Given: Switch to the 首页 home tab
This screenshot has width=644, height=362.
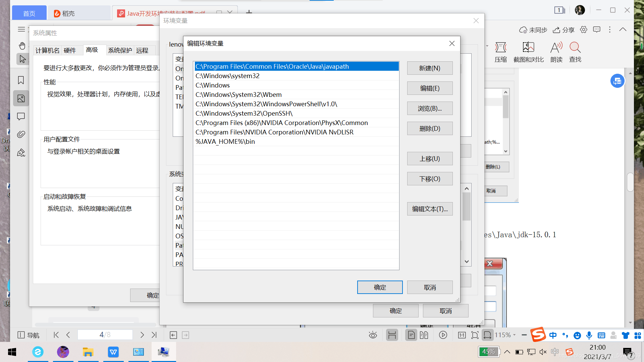Looking at the screenshot, I should click(x=29, y=13).
